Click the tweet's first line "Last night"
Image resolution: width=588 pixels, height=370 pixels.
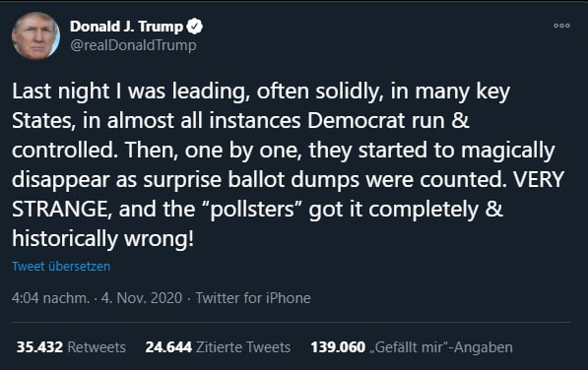click(x=61, y=92)
